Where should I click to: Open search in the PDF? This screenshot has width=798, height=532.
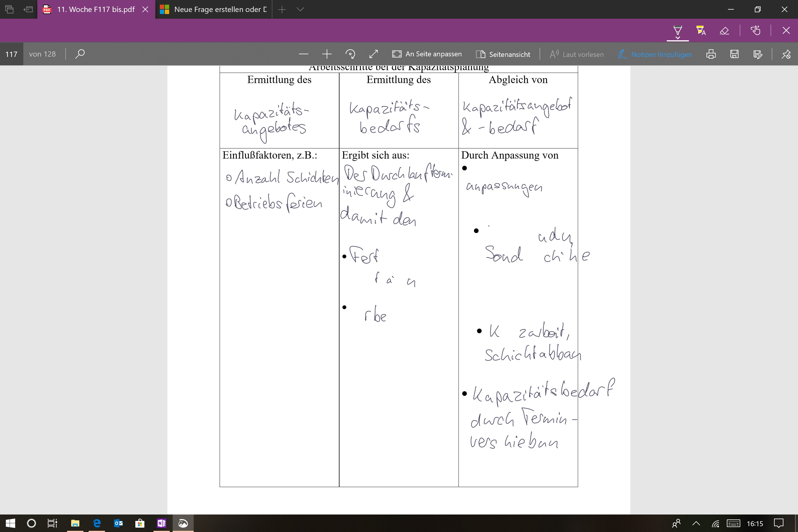[x=80, y=54]
